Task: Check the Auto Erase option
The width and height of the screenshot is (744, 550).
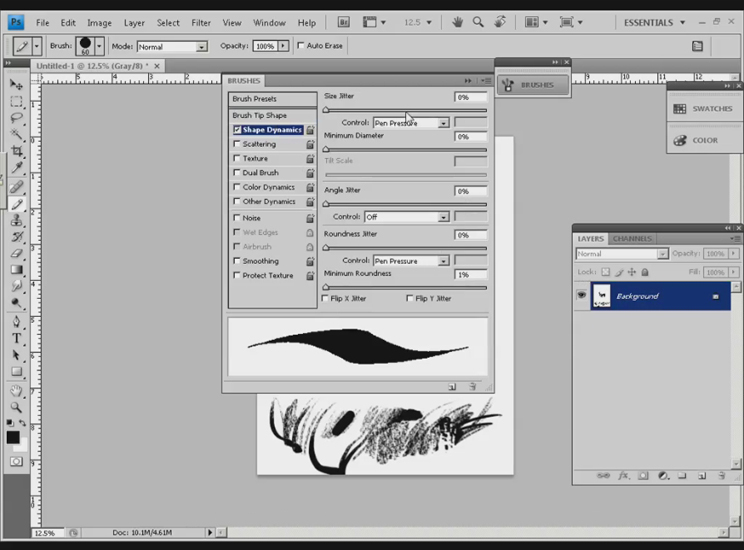Action: pyautogui.click(x=300, y=46)
